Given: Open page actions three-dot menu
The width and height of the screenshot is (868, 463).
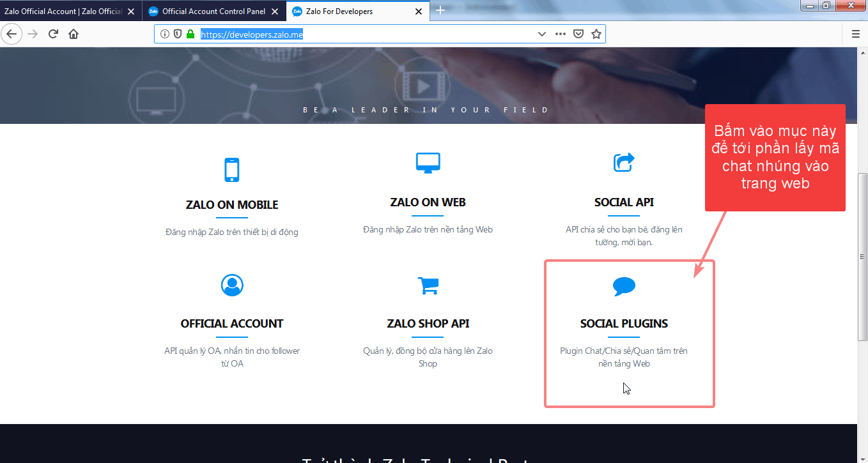Looking at the screenshot, I should coord(560,34).
